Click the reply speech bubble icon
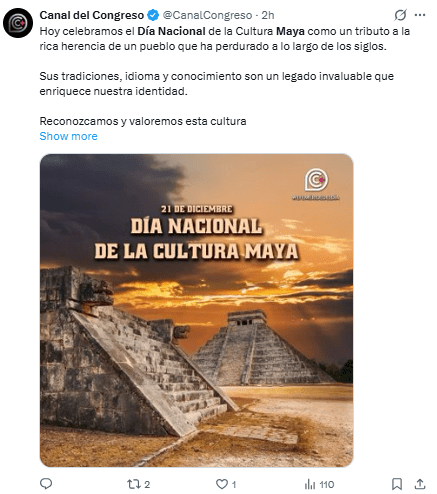 pos(46,484)
